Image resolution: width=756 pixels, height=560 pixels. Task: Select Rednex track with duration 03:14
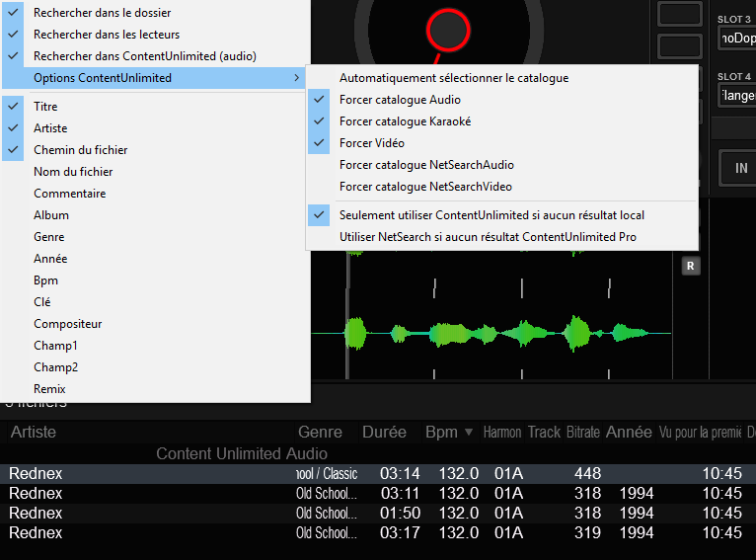click(x=378, y=473)
